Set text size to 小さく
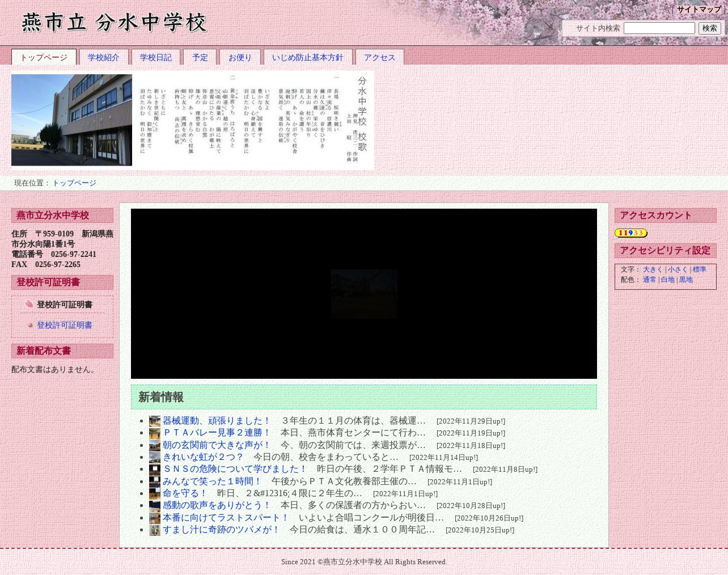The height and width of the screenshot is (575, 728). point(678,269)
